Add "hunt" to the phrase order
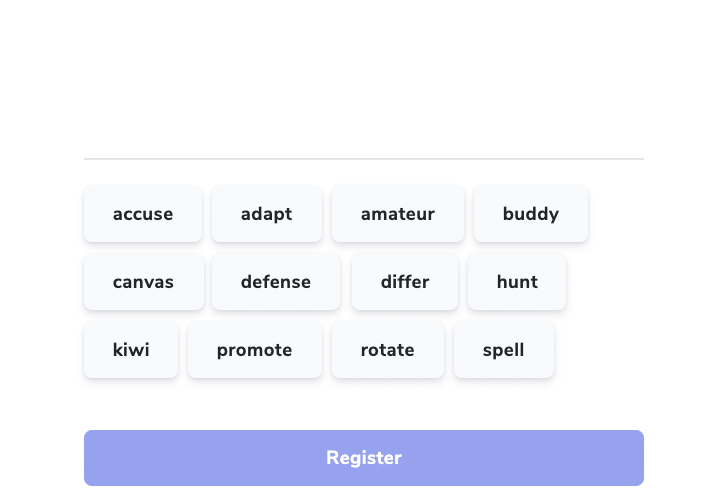Viewport: 726px width, 504px height. (517, 282)
